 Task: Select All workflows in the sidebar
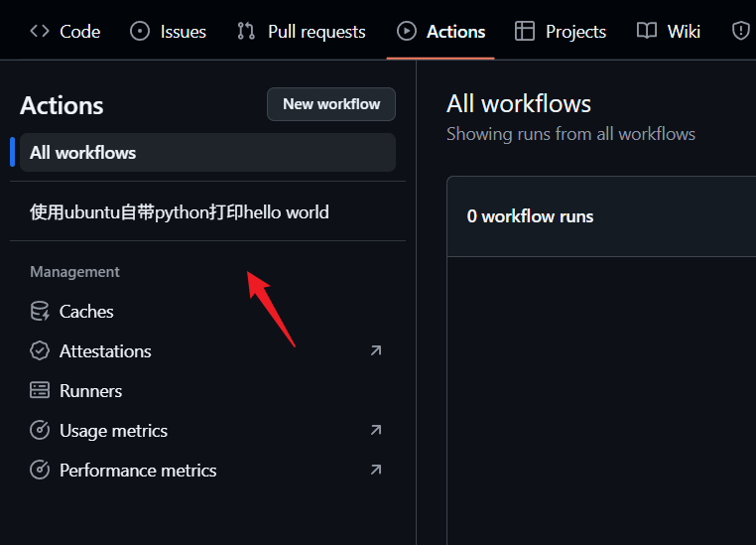[x=207, y=153]
